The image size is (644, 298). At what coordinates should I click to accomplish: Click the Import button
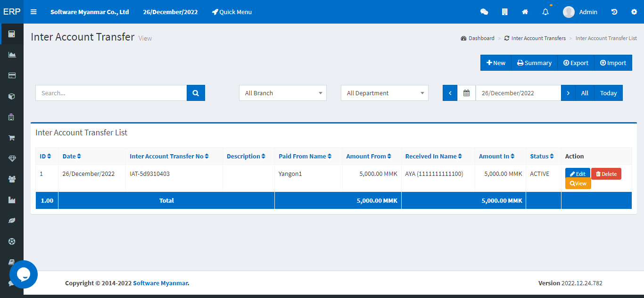coord(613,63)
